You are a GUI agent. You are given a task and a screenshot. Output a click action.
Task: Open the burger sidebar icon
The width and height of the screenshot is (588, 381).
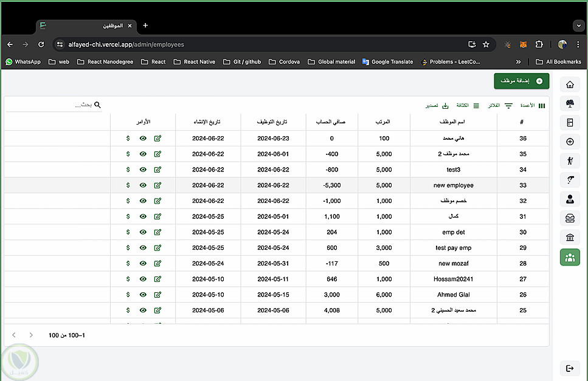(x=570, y=218)
